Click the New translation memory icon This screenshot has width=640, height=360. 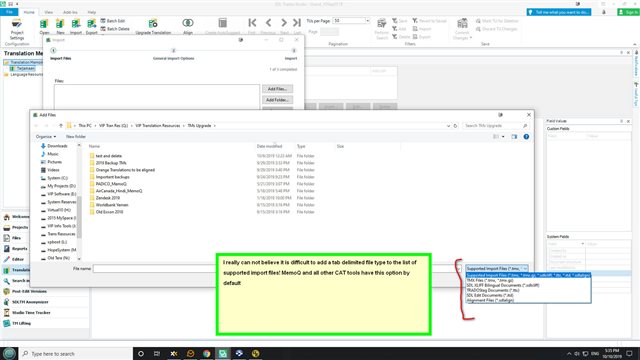click(60, 26)
